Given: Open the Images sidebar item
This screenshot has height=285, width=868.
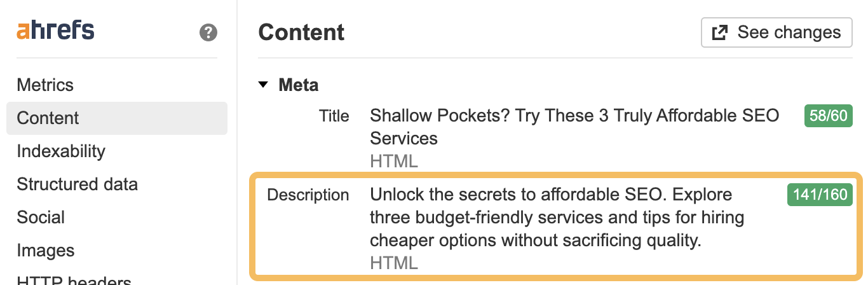Looking at the screenshot, I should point(46,251).
